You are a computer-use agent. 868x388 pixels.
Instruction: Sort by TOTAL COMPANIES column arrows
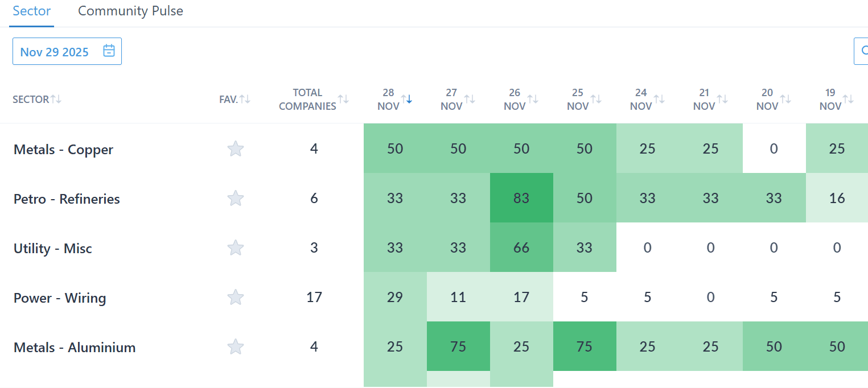tap(343, 99)
